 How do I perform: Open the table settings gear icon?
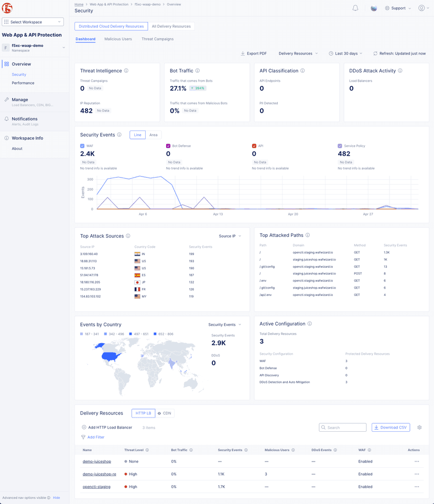419,428
